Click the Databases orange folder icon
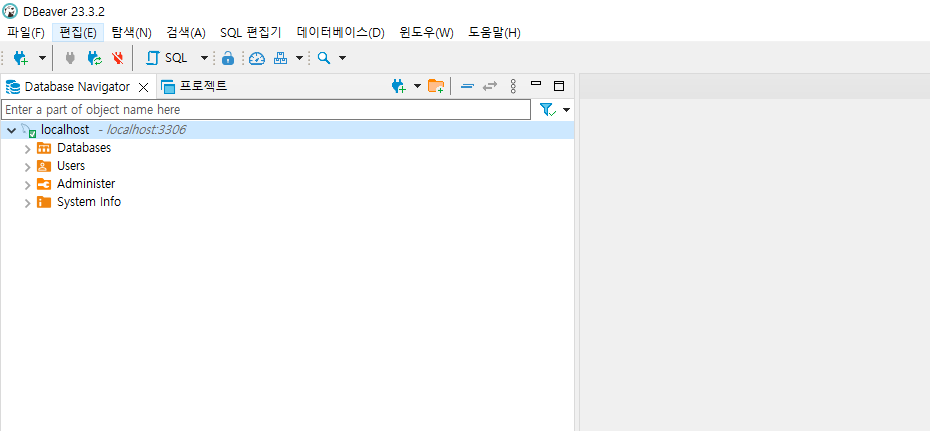The width and height of the screenshot is (930, 431). coord(44,148)
